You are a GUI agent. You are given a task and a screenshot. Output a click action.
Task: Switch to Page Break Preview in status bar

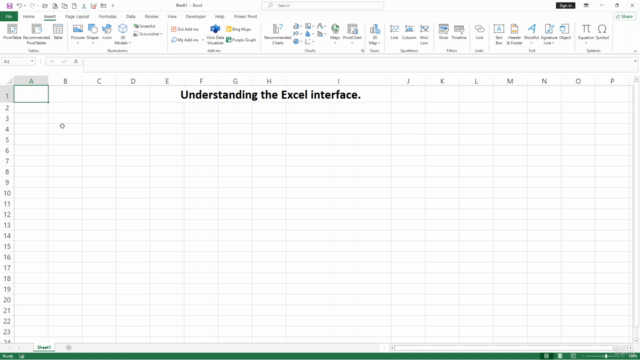(573, 356)
